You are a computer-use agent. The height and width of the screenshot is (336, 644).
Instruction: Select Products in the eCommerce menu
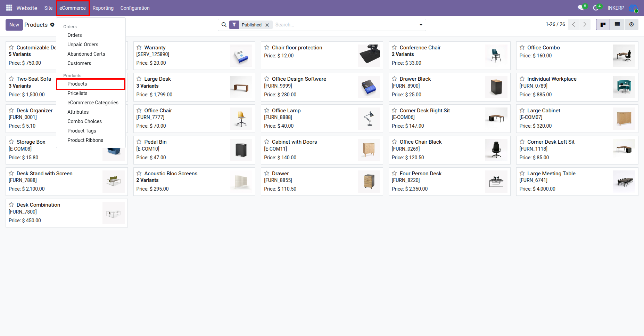[x=91, y=84]
